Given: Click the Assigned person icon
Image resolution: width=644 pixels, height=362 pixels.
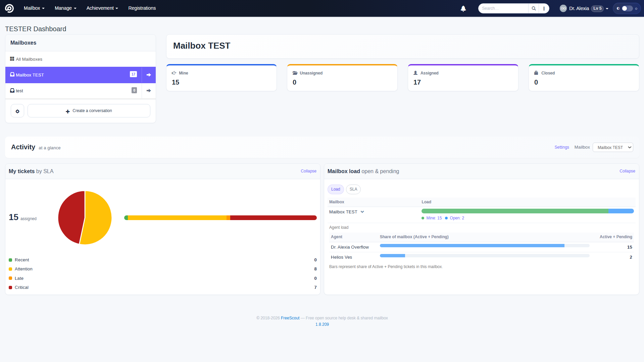Looking at the screenshot, I should pyautogui.click(x=415, y=73).
